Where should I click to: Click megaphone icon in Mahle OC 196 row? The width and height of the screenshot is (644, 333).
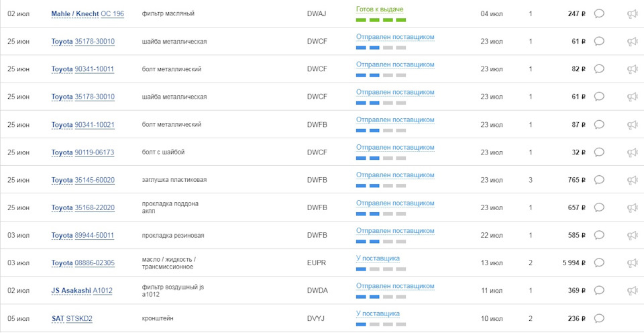pos(632,13)
